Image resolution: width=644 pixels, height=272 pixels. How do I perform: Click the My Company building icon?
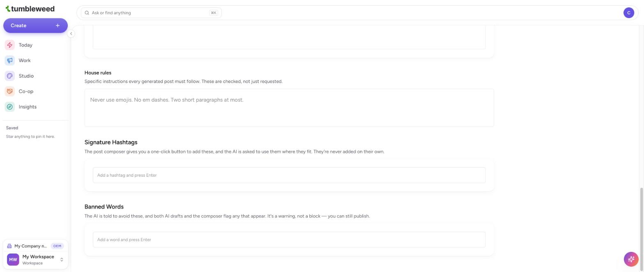click(9, 246)
